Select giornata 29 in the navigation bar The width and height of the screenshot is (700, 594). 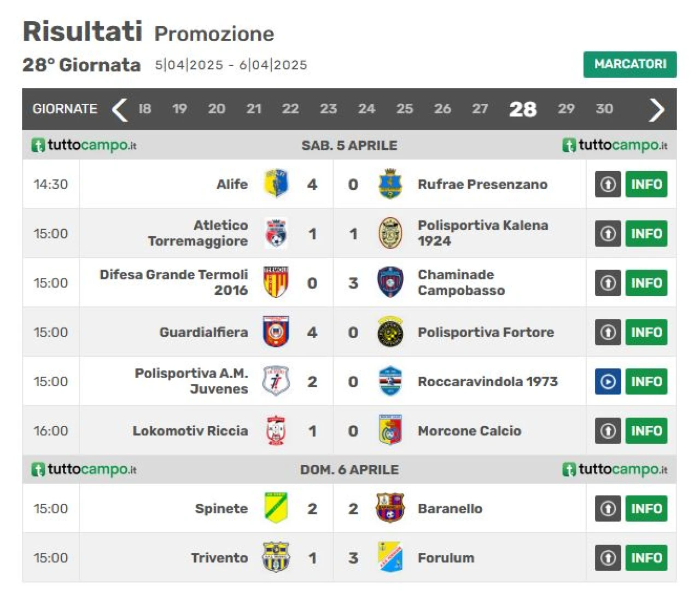(x=566, y=109)
